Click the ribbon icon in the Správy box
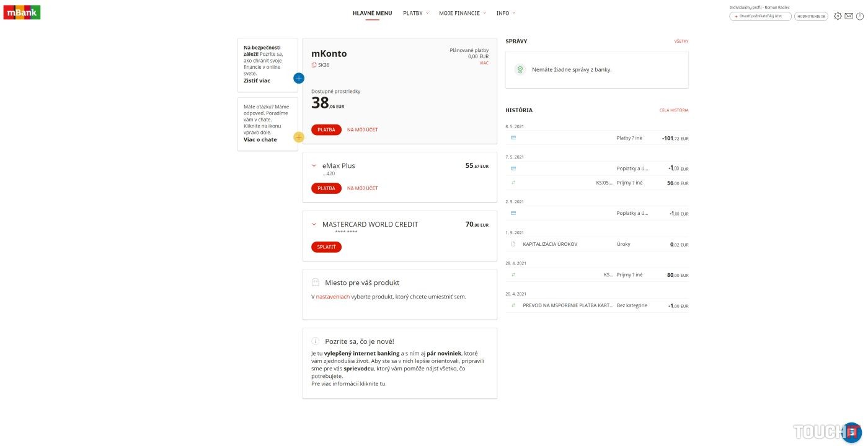 point(520,69)
